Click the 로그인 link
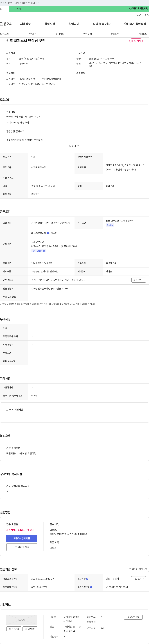 139,15
